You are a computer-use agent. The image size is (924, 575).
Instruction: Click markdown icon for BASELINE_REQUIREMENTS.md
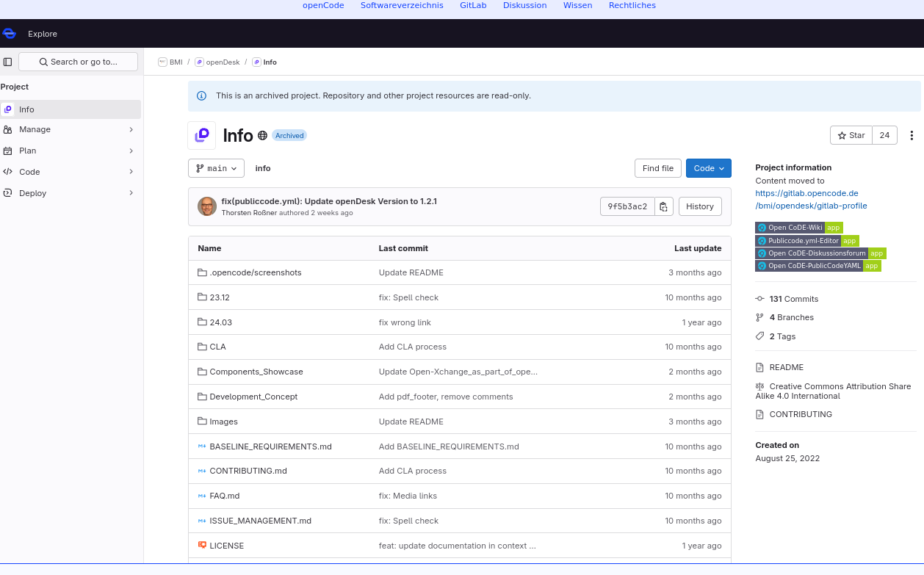pyautogui.click(x=202, y=446)
